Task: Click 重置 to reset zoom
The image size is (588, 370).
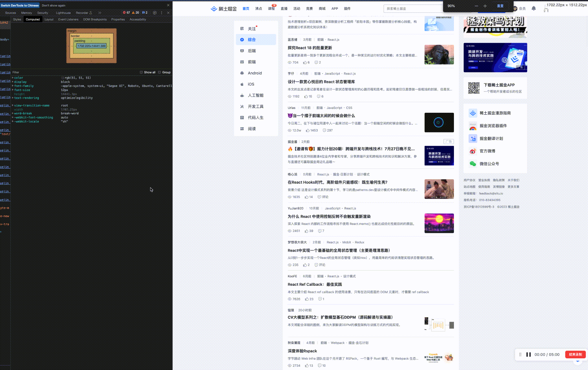Action: (x=500, y=6)
